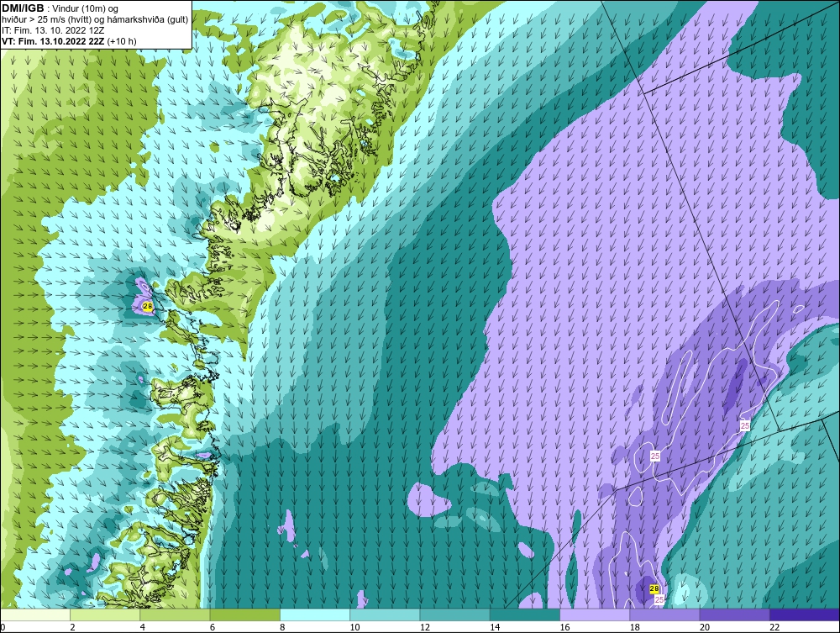
Task: Click the 0–2 m/s pale cream legend swatch
Action: (35, 615)
